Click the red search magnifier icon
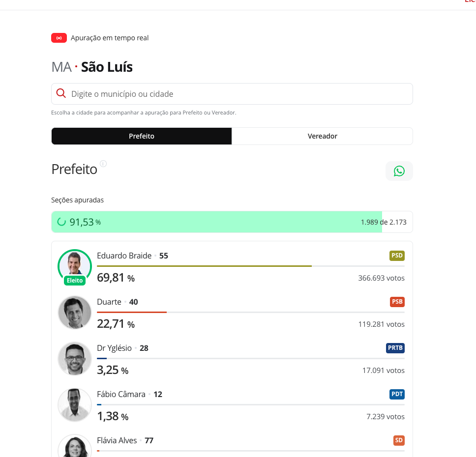 tap(61, 93)
